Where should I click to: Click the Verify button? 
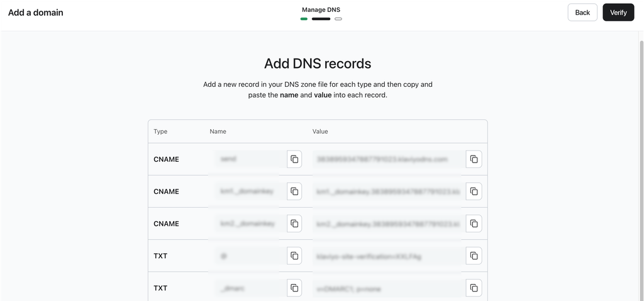(618, 13)
